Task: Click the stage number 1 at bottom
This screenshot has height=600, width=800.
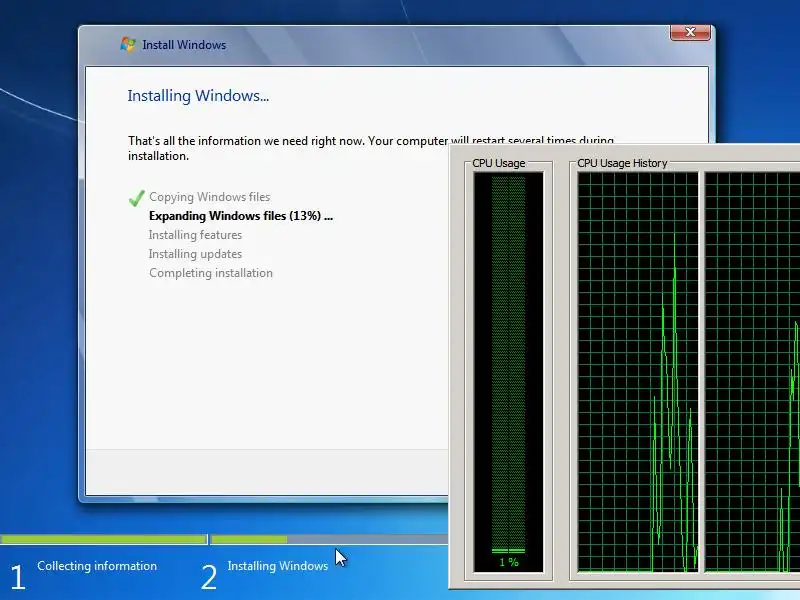Action: tap(18, 577)
